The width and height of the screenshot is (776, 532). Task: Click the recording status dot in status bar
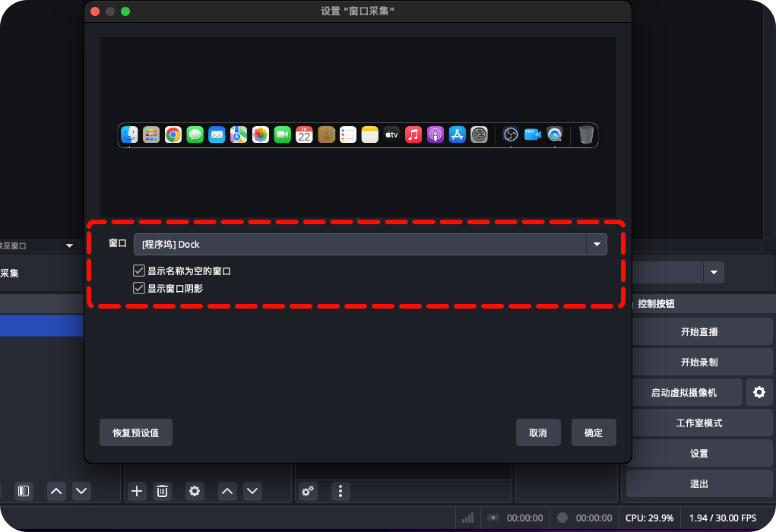(562, 518)
